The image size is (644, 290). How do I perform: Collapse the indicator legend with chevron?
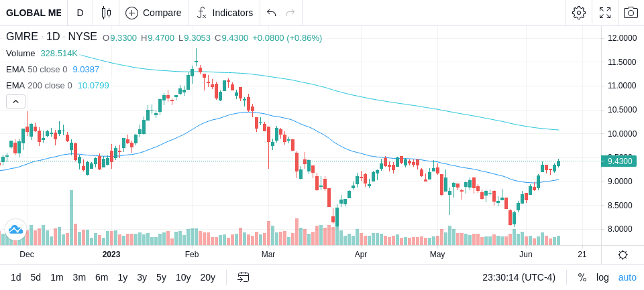[15, 101]
